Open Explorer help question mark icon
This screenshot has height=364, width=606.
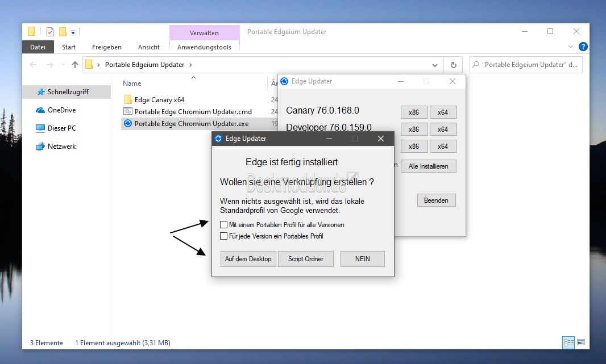(x=583, y=47)
